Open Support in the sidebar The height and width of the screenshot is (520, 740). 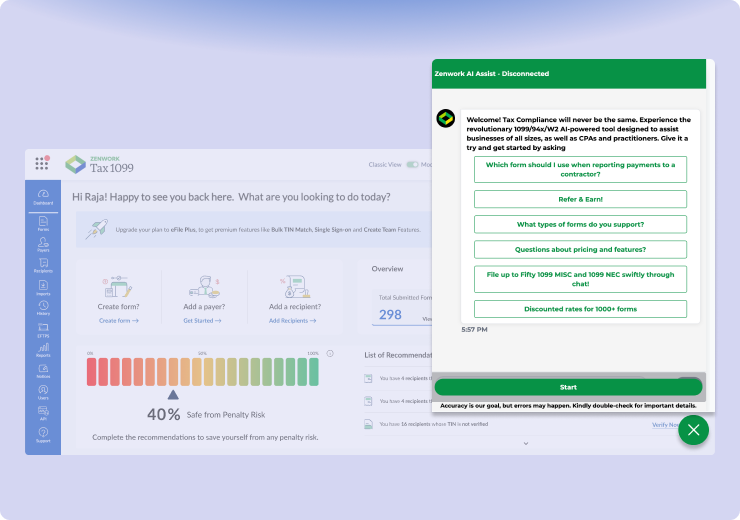coord(43,435)
